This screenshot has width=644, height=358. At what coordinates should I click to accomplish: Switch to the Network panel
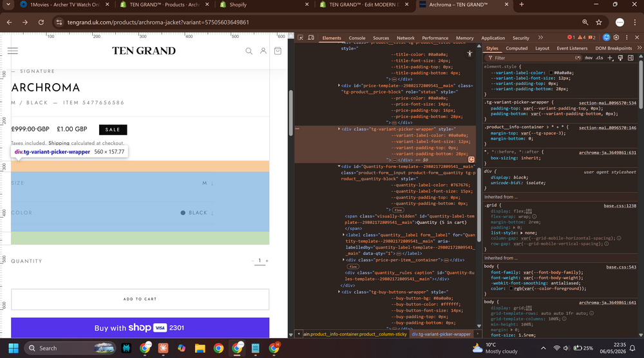point(405,38)
